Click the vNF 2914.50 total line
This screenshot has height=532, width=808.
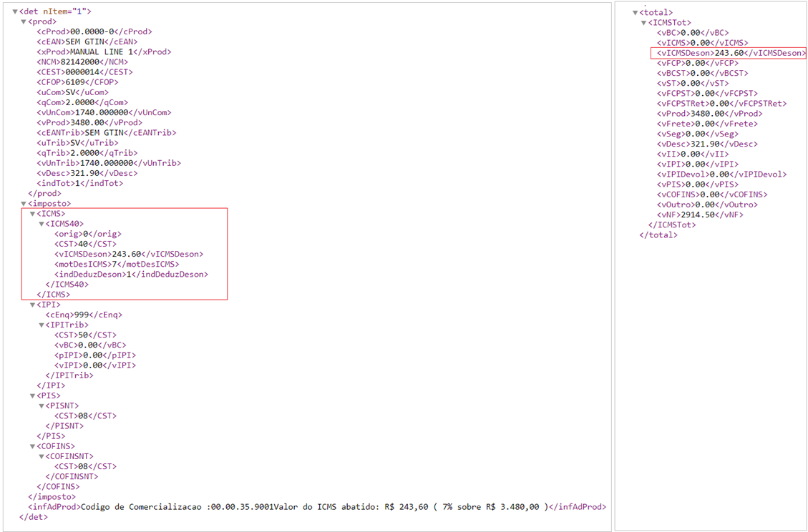699,215
